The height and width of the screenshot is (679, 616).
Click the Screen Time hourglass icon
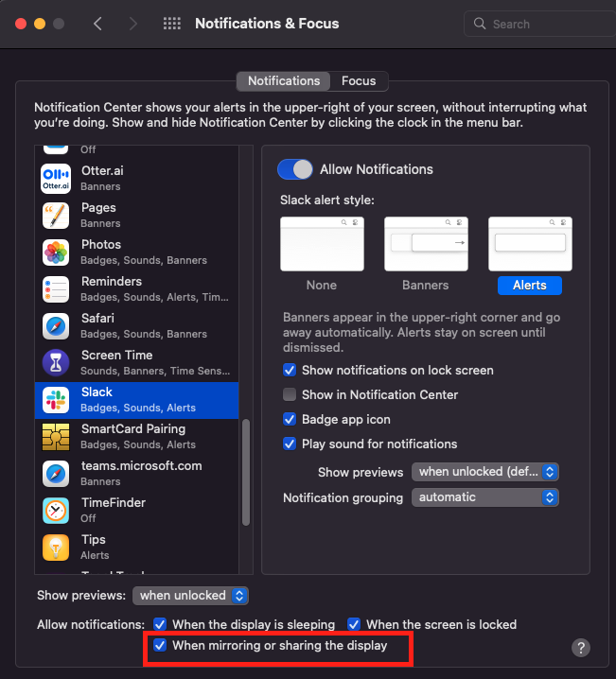[x=56, y=363]
